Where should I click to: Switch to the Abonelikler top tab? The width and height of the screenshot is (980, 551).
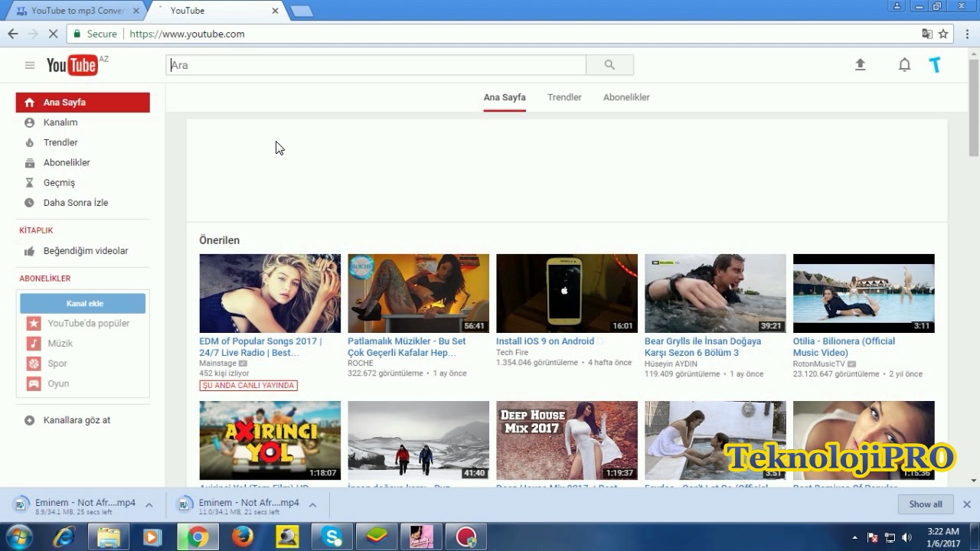[626, 97]
